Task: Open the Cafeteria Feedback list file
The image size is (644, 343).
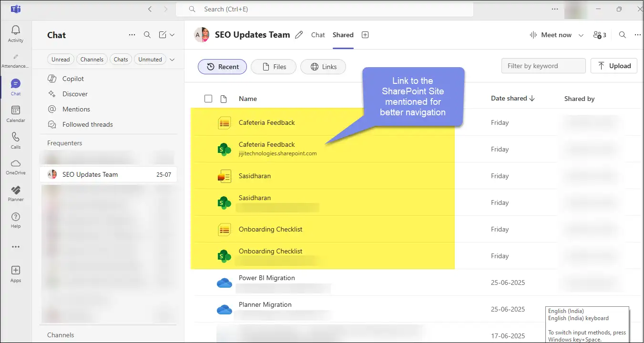Action: (267, 122)
